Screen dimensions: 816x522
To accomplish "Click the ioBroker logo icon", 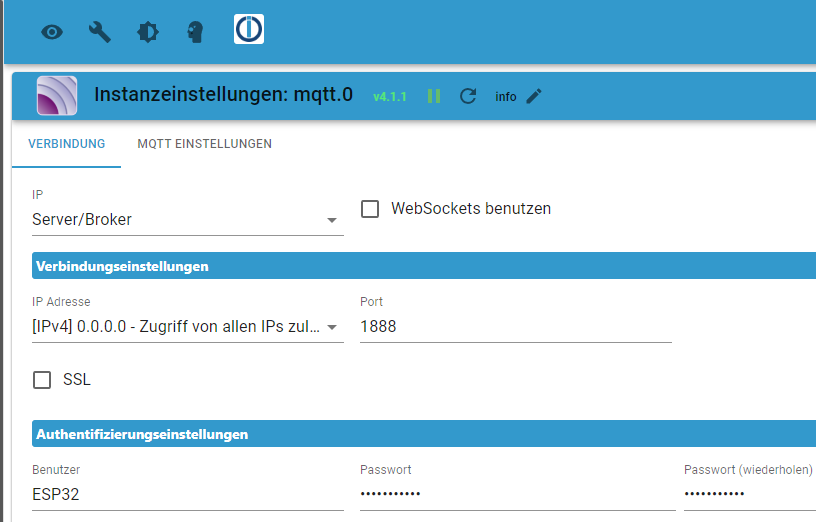I will click(x=249, y=30).
